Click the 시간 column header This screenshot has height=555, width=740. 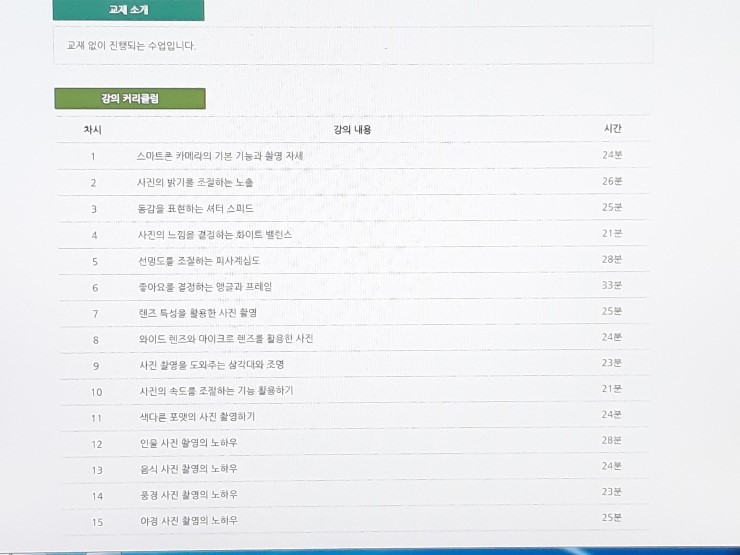pos(613,128)
